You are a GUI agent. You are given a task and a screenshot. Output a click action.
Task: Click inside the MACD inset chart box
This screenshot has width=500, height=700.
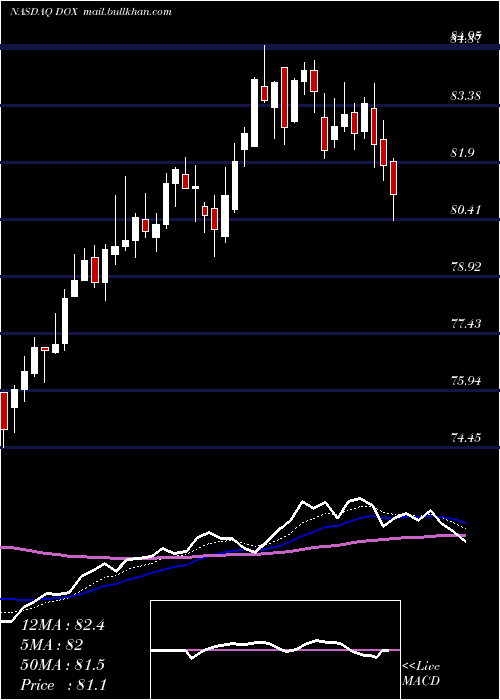tap(275, 650)
